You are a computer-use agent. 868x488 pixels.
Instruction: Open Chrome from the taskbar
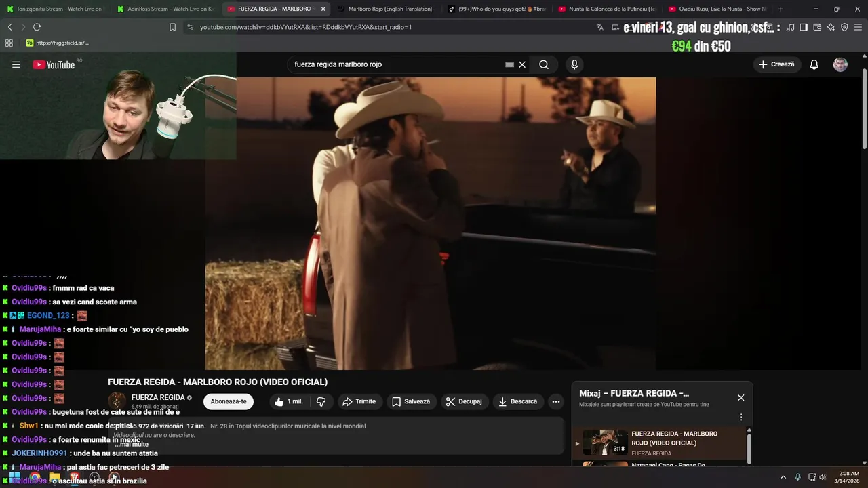(x=35, y=477)
